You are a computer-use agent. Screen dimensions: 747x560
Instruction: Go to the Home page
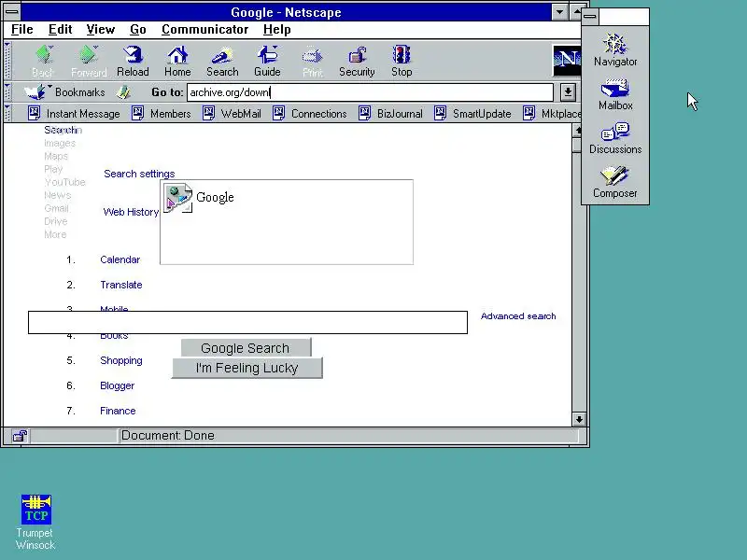click(x=177, y=61)
